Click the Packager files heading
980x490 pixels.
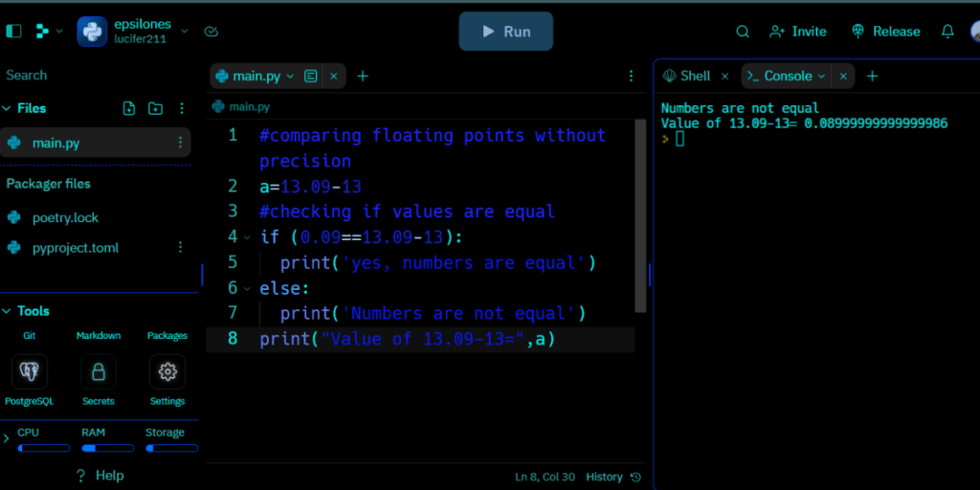(x=48, y=184)
